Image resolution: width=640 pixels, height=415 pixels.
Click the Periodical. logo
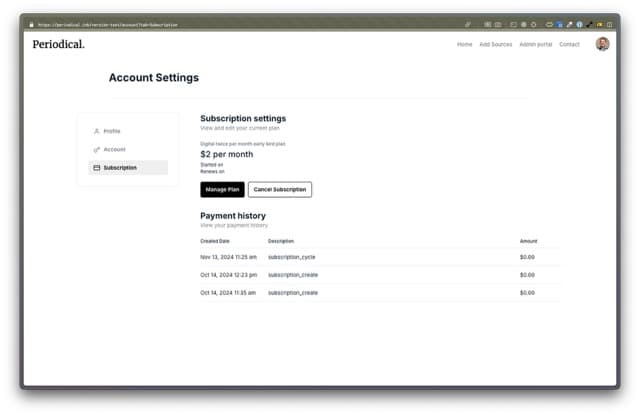(58, 44)
